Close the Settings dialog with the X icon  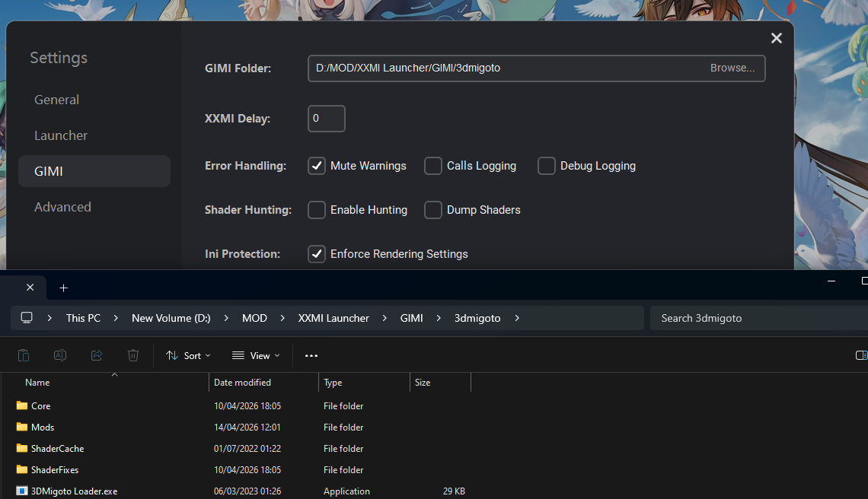click(x=776, y=38)
